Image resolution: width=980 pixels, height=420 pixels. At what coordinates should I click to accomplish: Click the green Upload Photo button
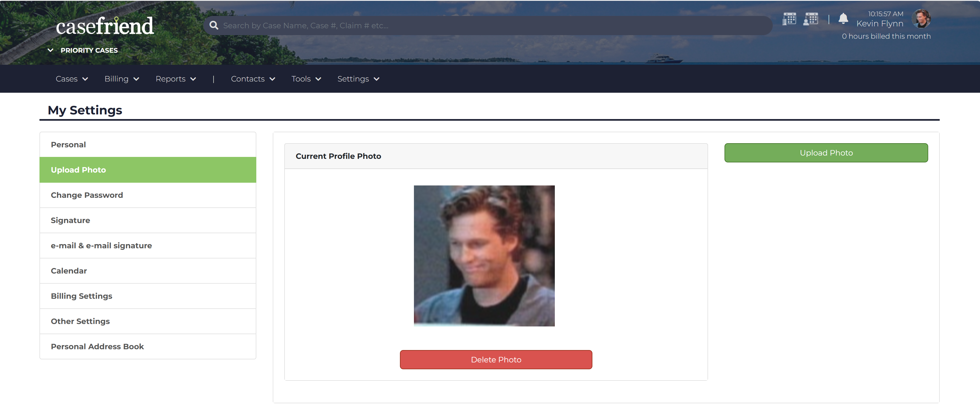[826, 153]
